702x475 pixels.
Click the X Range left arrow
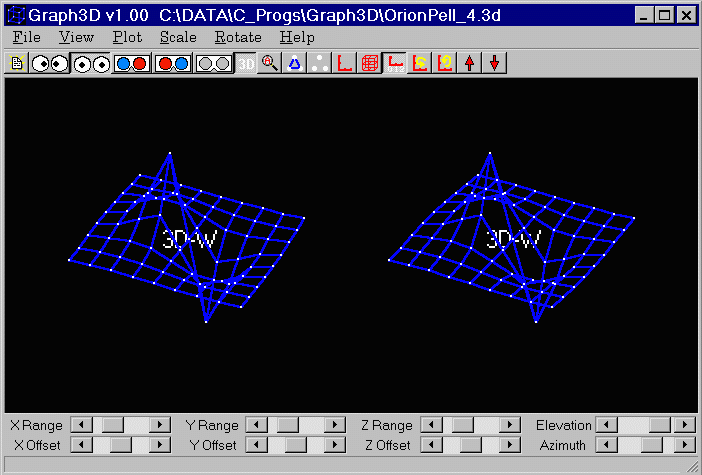pos(82,424)
